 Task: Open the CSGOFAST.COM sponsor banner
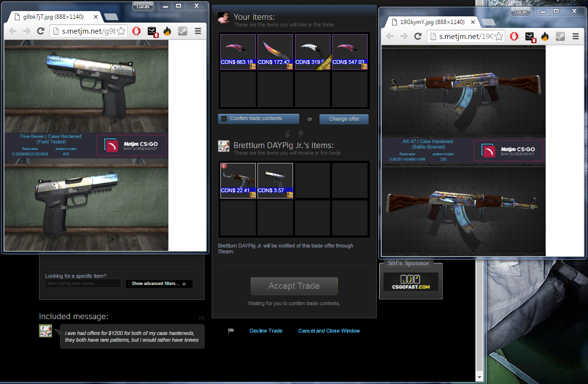coord(411,282)
